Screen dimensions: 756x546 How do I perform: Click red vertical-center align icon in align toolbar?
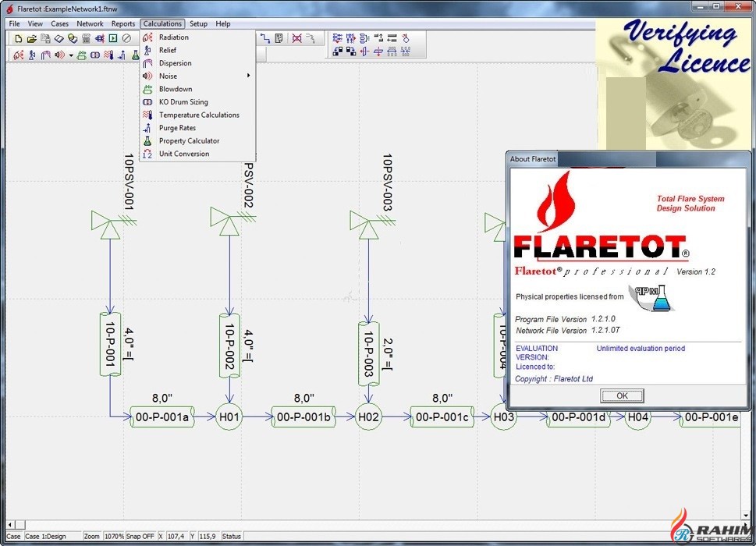364,51
